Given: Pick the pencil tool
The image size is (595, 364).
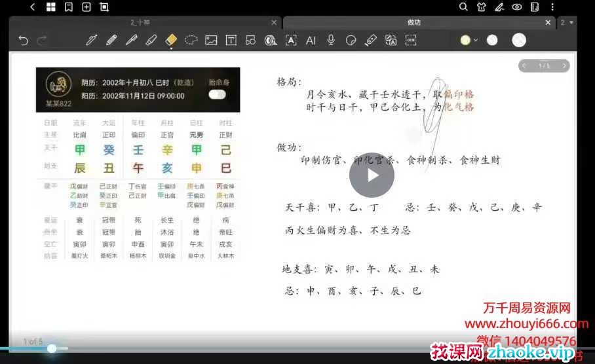Looking at the screenshot, I should 111,41.
